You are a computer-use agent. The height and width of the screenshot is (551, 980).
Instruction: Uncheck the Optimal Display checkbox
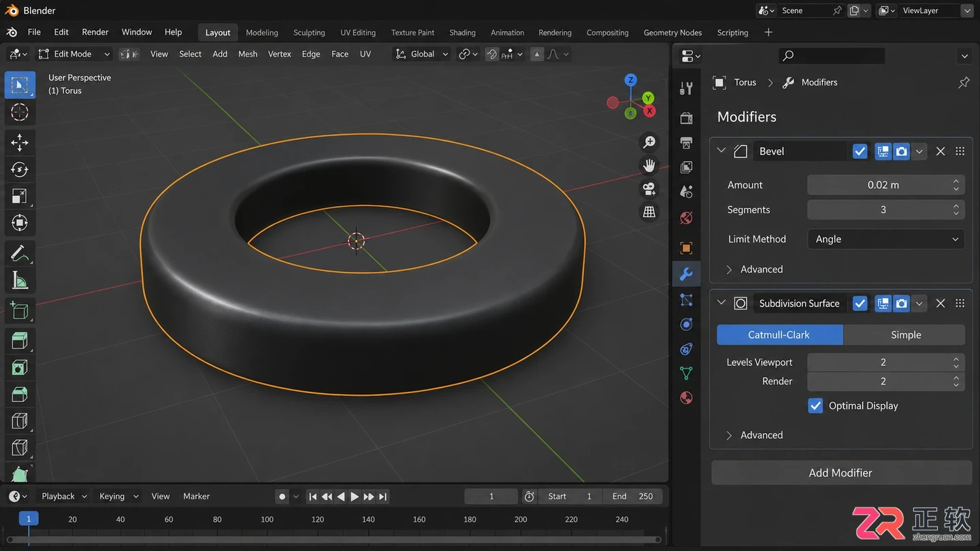[815, 405]
